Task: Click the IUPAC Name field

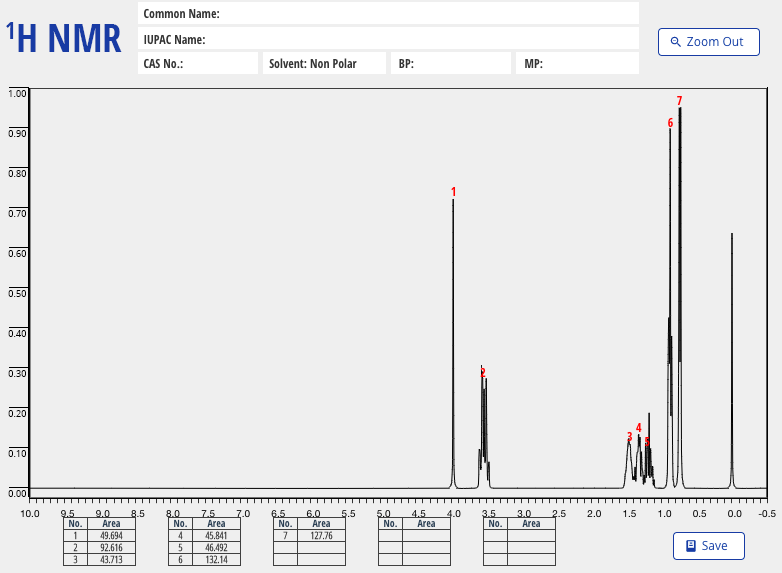Action: click(x=388, y=39)
